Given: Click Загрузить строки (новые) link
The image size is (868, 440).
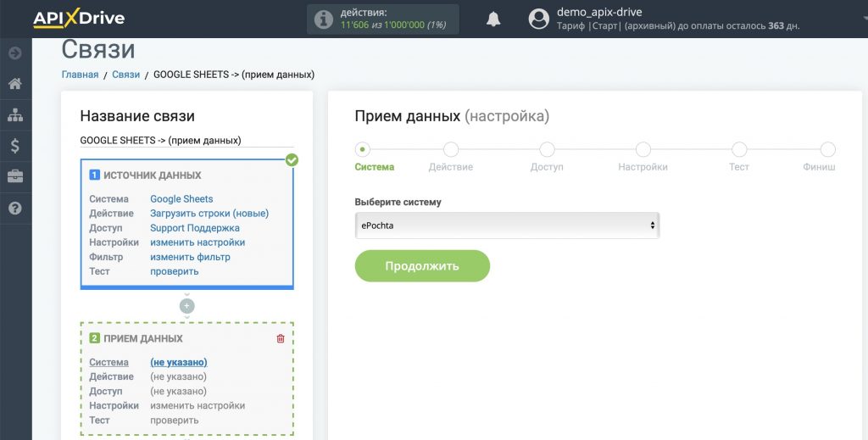Looking at the screenshot, I should (x=209, y=213).
